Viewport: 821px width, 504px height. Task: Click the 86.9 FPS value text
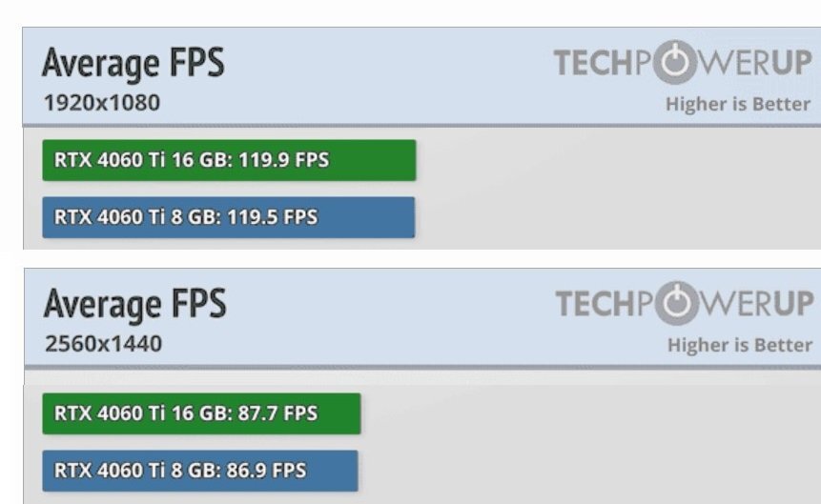click(x=266, y=470)
